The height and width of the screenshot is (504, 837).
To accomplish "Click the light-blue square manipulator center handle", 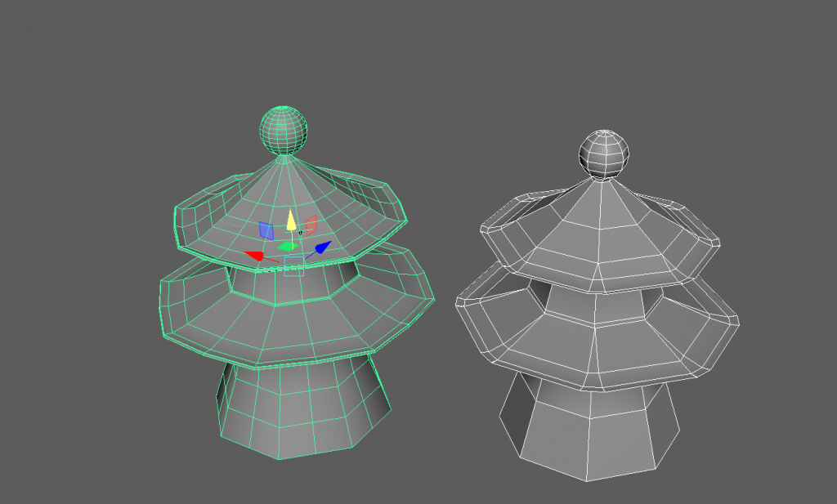I will coord(294,265).
